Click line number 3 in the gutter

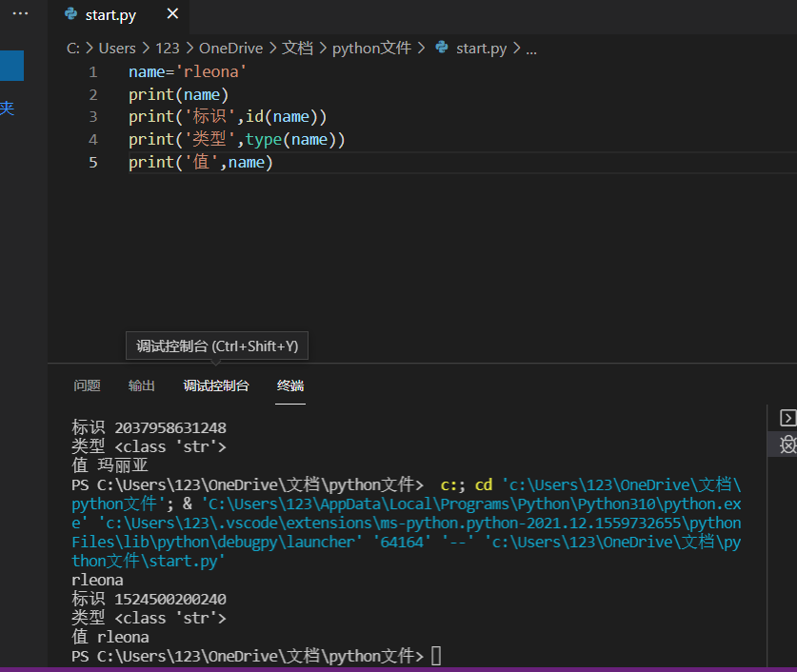click(x=93, y=117)
